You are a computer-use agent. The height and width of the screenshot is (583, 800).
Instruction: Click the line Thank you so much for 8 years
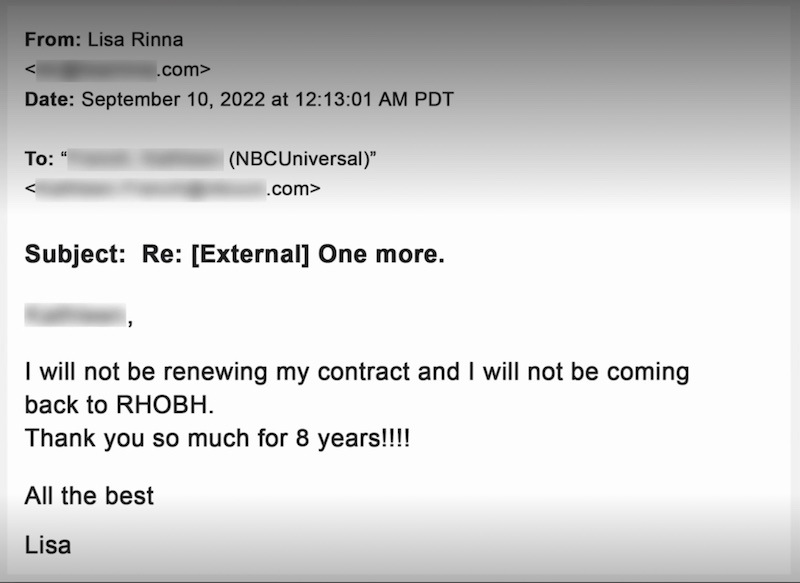pyautogui.click(x=217, y=438)
